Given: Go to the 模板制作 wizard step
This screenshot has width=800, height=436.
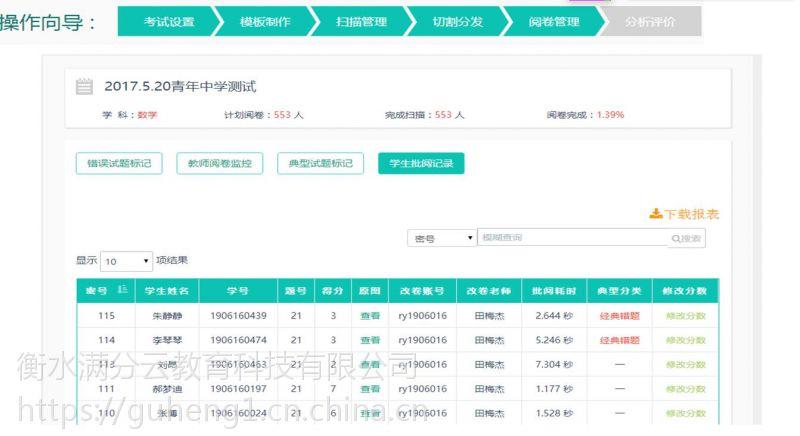Looking at the screenshot, I should tap(265, 22).
